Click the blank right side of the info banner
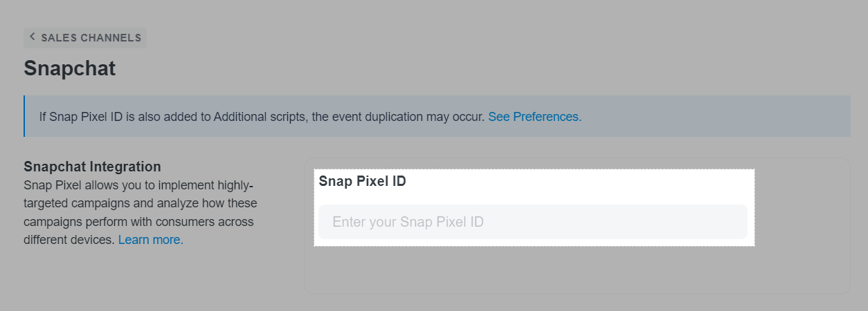The height and width of the screenshot is (311, 868). tap(716, 116)
